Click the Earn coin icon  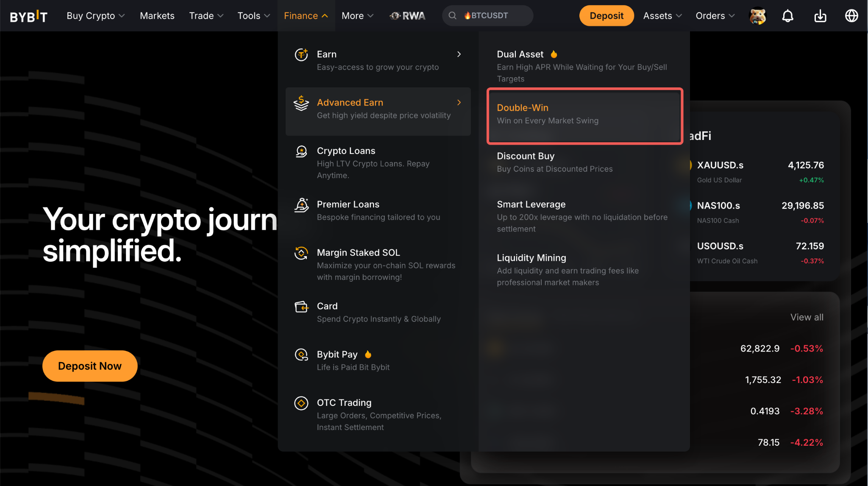tap(301, 55)
